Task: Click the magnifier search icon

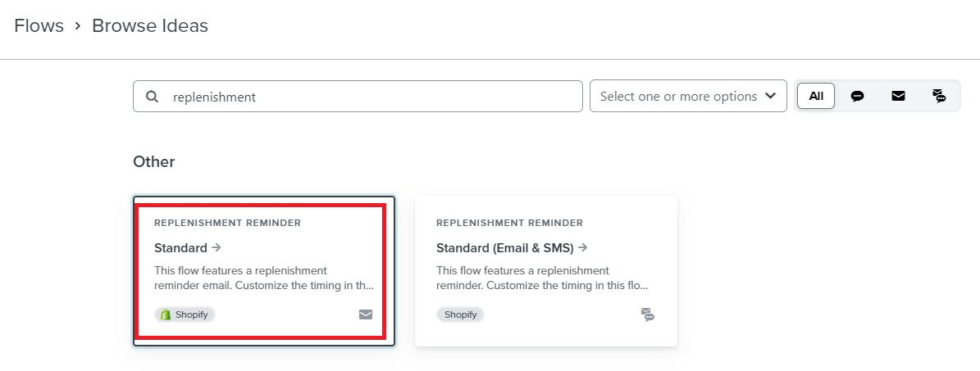Action: [x=151, y=97]
